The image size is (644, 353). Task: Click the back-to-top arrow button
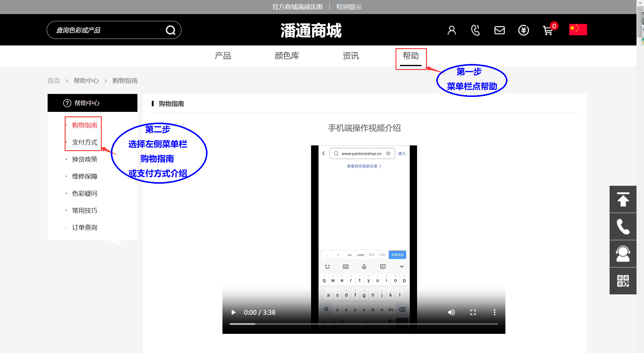(x=623, y=199)
